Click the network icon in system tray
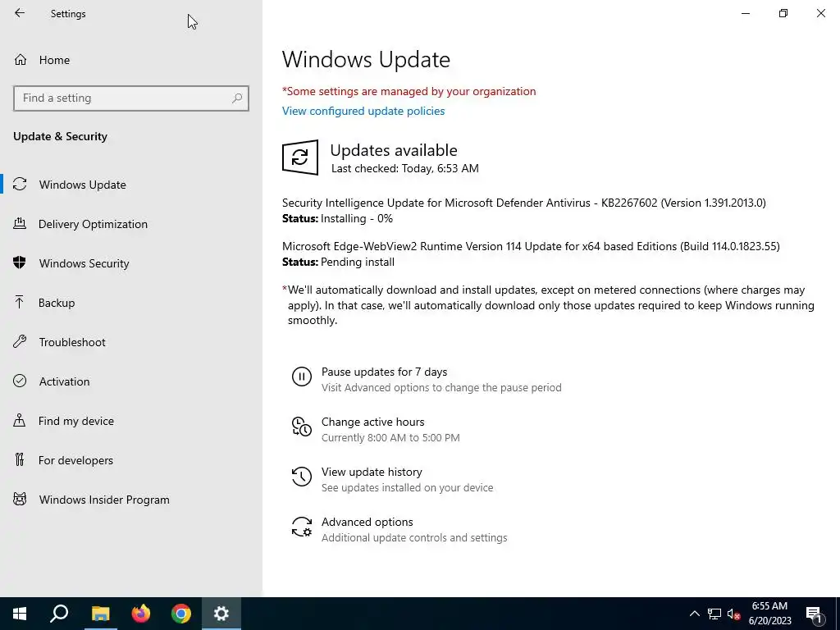The image size is (840, 630). pyautogui.click(x=714, y=614)
